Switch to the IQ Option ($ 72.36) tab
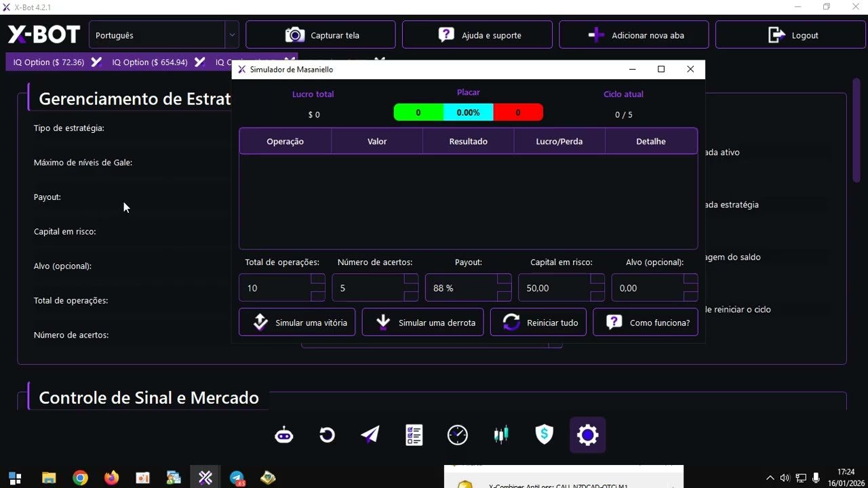 (x=48, y=62)
